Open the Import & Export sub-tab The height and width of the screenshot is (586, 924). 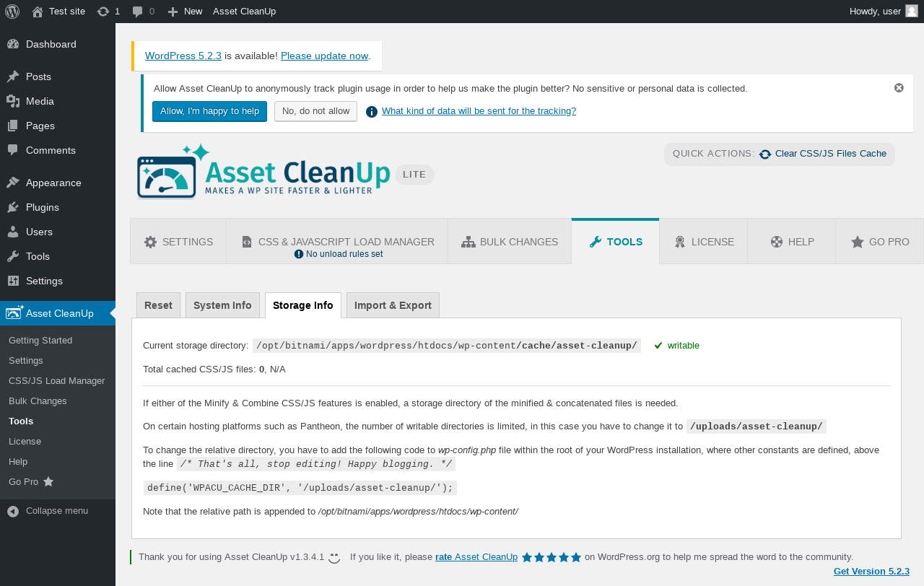point(393,305)
